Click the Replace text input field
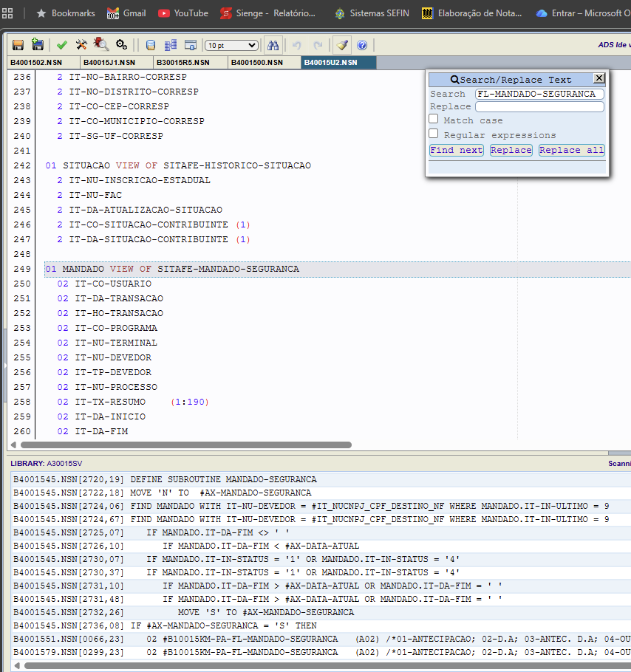631x672 pixels. click(x=539, y=107)
